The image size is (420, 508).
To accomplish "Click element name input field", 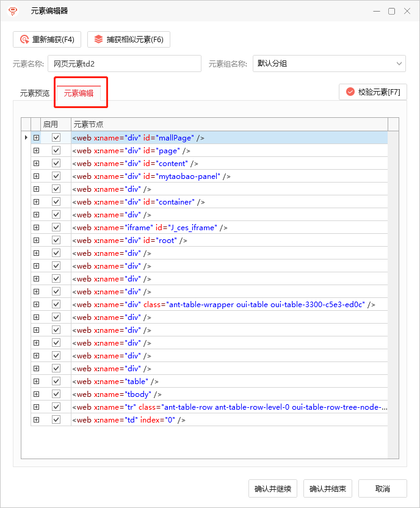I will pos(125,64).
